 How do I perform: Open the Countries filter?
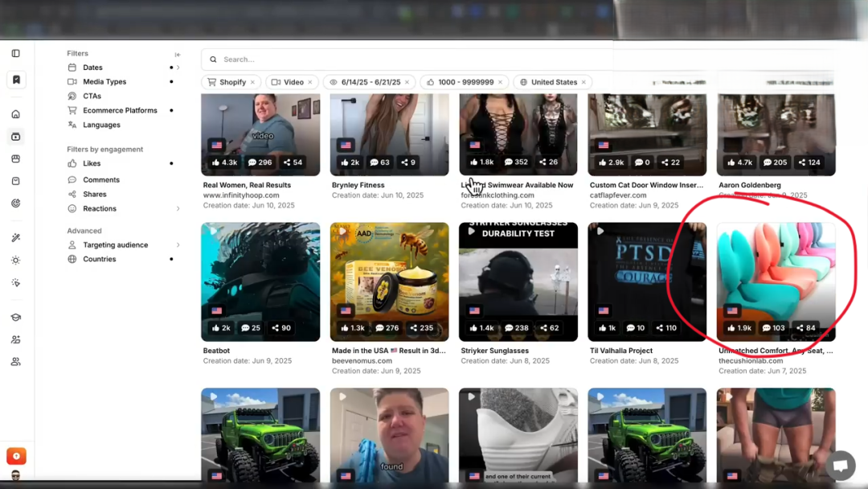click(x=100, y=259)
